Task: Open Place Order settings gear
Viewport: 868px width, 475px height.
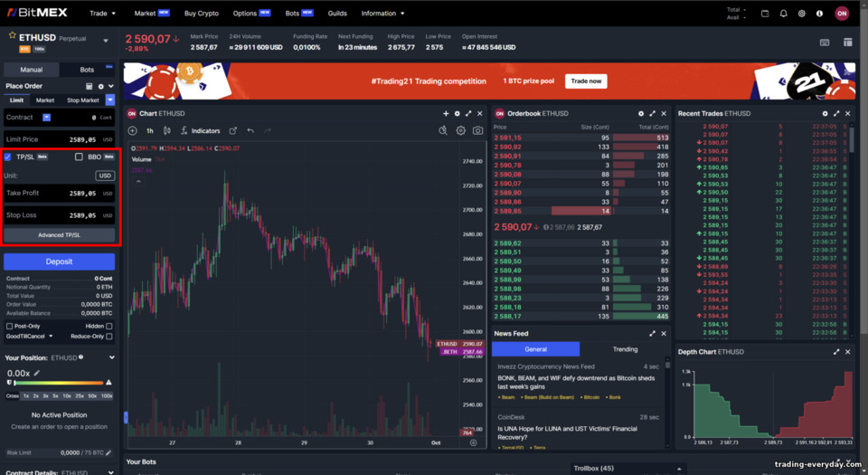Action: pyautogui.click(x=100, y=86)
